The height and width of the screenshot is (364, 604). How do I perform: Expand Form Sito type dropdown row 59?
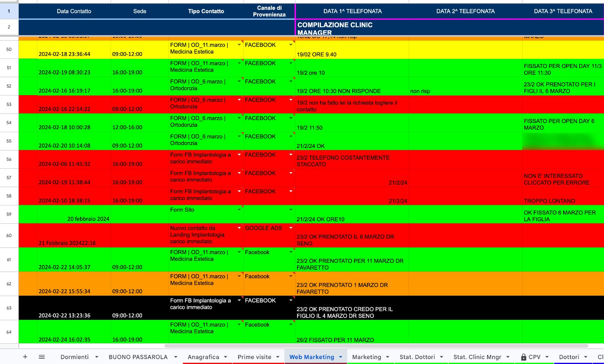239,210
